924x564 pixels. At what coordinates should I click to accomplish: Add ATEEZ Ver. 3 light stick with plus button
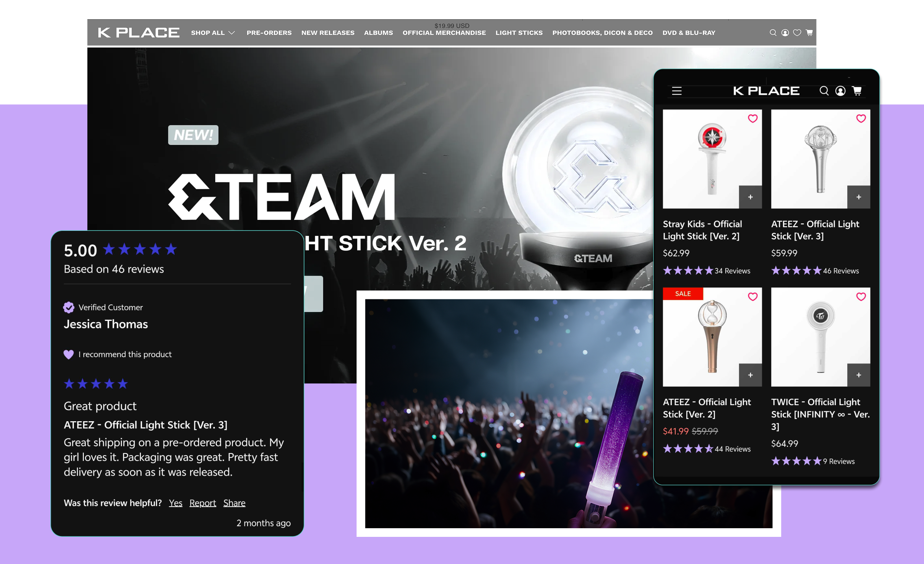click(859, 197)
